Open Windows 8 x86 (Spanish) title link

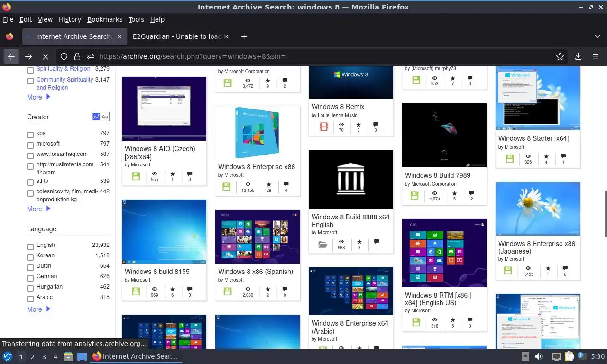pos(256,272)
